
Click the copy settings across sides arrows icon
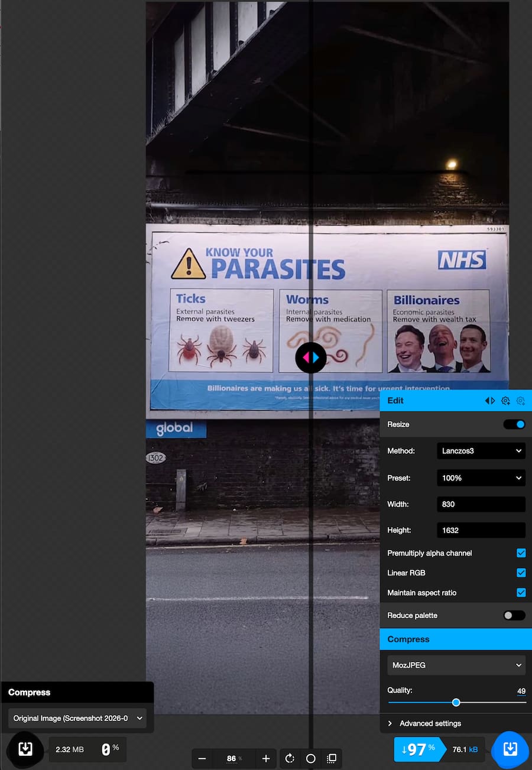[490, 401]
